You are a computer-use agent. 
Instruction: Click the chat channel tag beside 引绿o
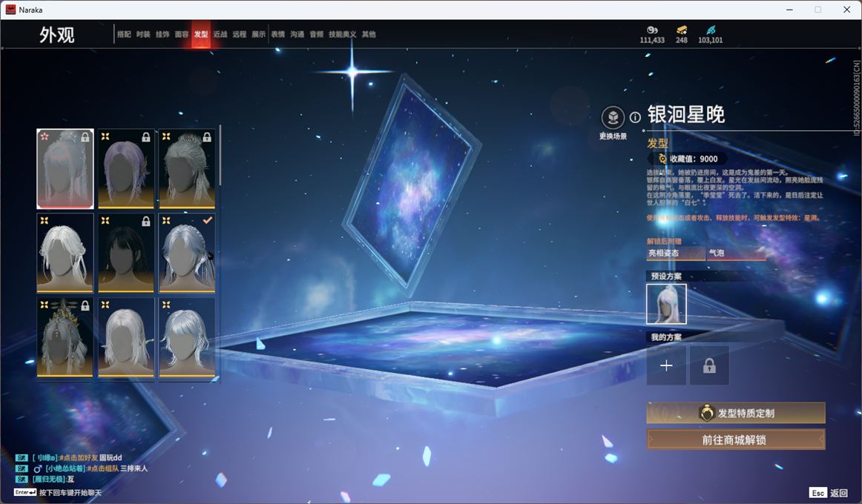(22, 457)
